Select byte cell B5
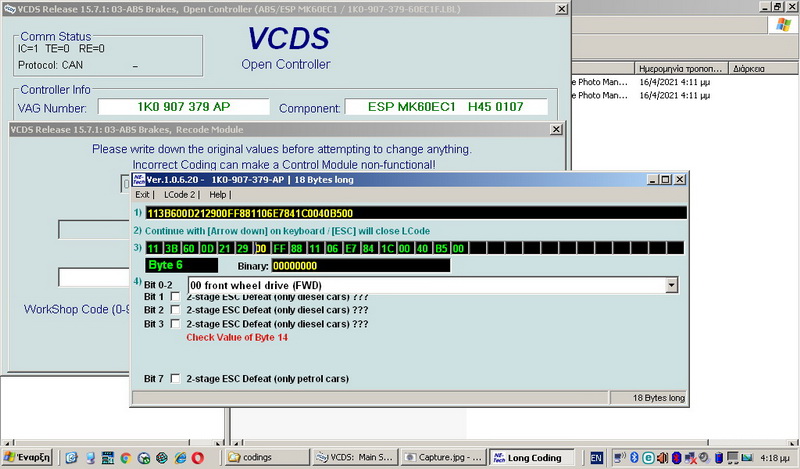Image resolution: width=800 pixels, height=469 pixels. [x=441, y=249]
